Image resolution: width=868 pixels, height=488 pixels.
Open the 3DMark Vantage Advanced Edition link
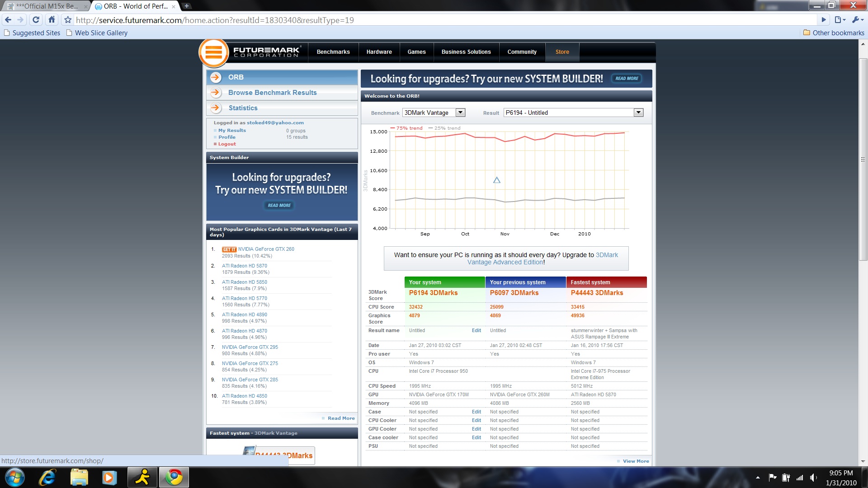542,258
